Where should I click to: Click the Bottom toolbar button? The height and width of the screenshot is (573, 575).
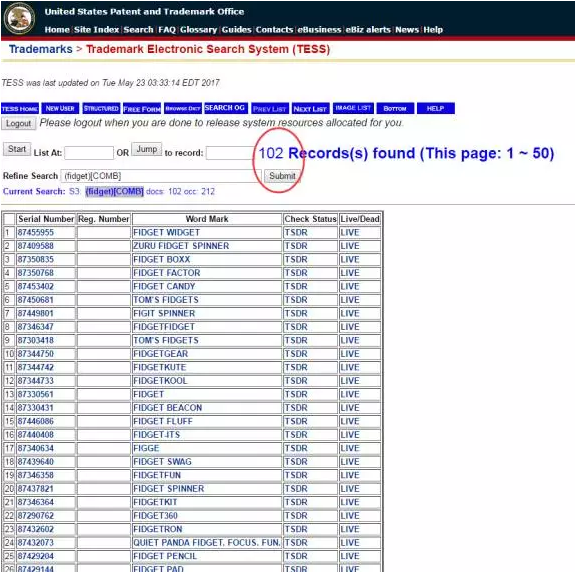coord(395,109)
